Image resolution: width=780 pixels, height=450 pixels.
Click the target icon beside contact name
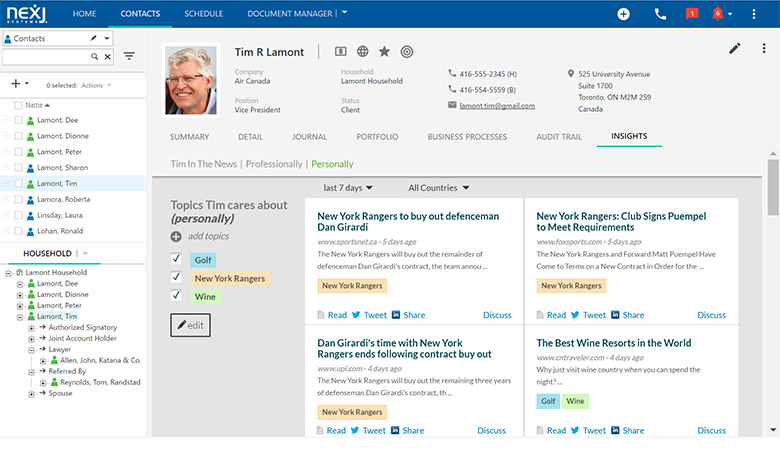coord(407,52)
